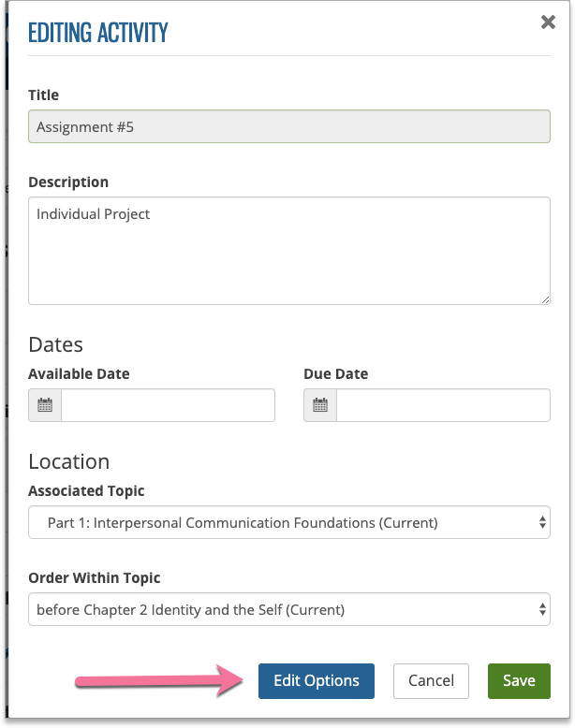575x728 pixels.
Task: Click the Available Date label
Action: click(x=79, y=373)
